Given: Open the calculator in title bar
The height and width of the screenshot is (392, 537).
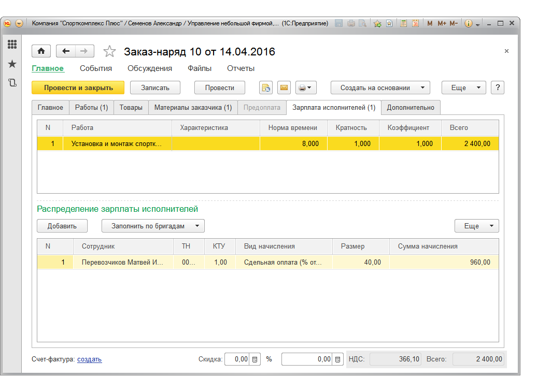Looking at the screenshot, I should point(402,23).
